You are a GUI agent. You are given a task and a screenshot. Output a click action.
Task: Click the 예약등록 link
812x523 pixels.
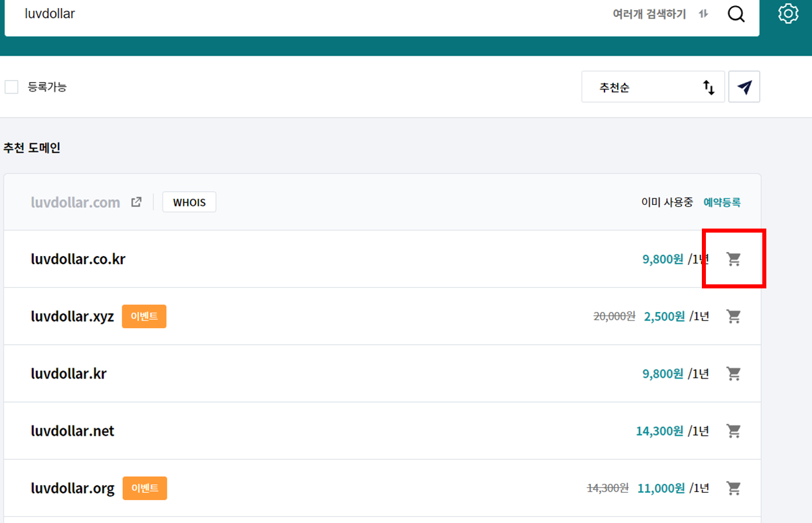722,202
